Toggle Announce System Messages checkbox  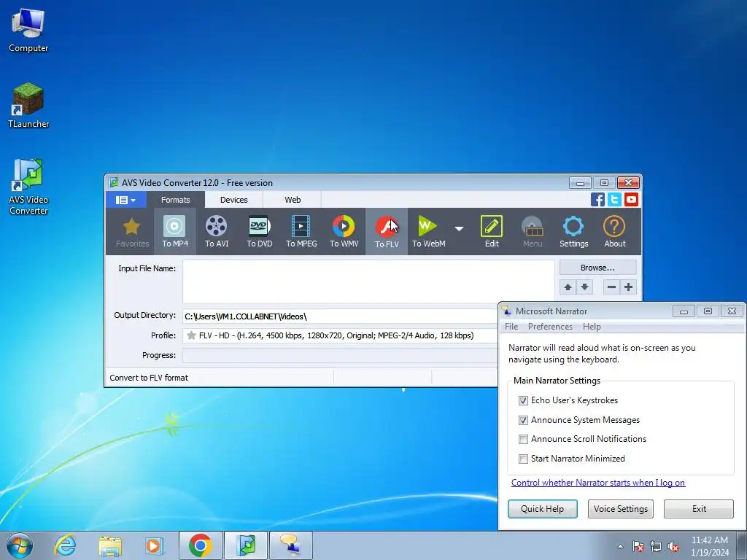click(523, 420)
